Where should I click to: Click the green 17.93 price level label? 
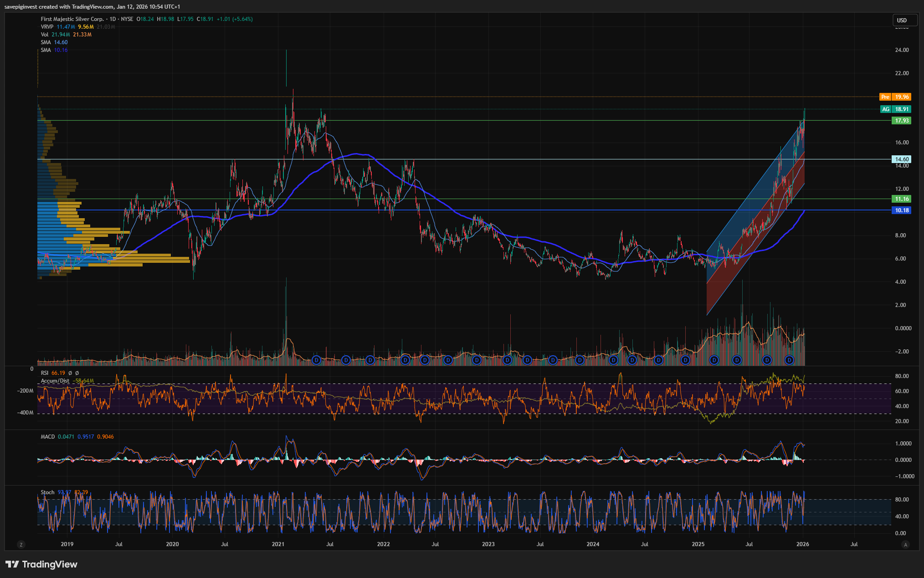click(x=901, y=121)
